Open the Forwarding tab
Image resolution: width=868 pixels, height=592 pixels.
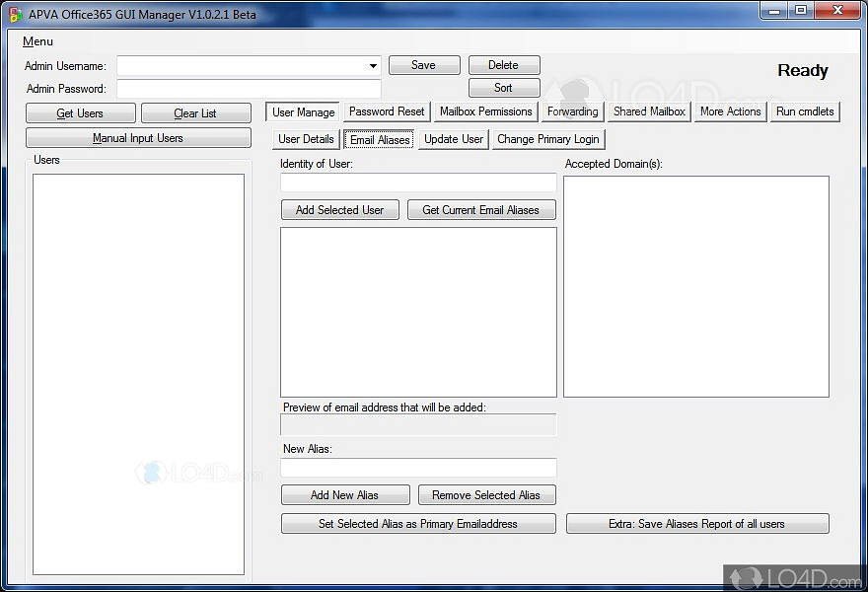572,111
